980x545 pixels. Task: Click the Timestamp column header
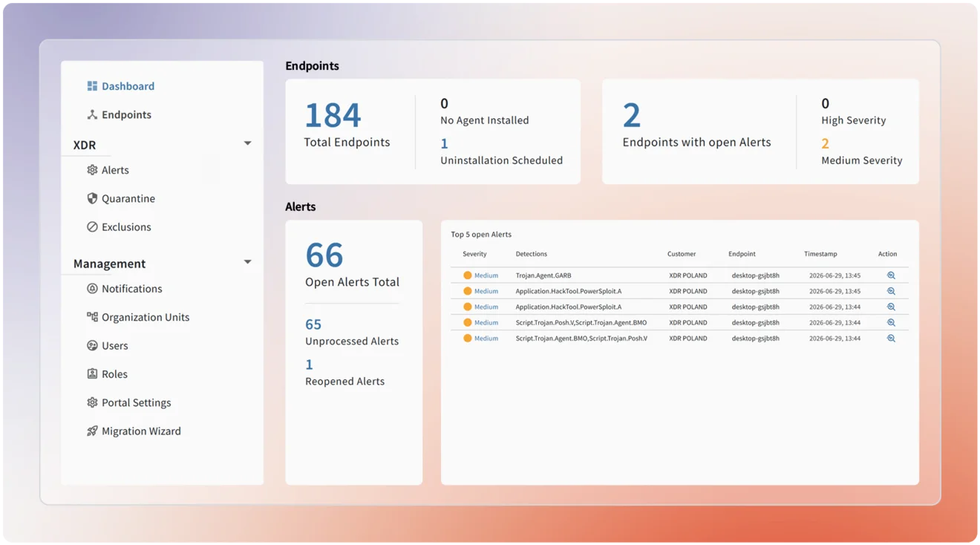(820, 254)
